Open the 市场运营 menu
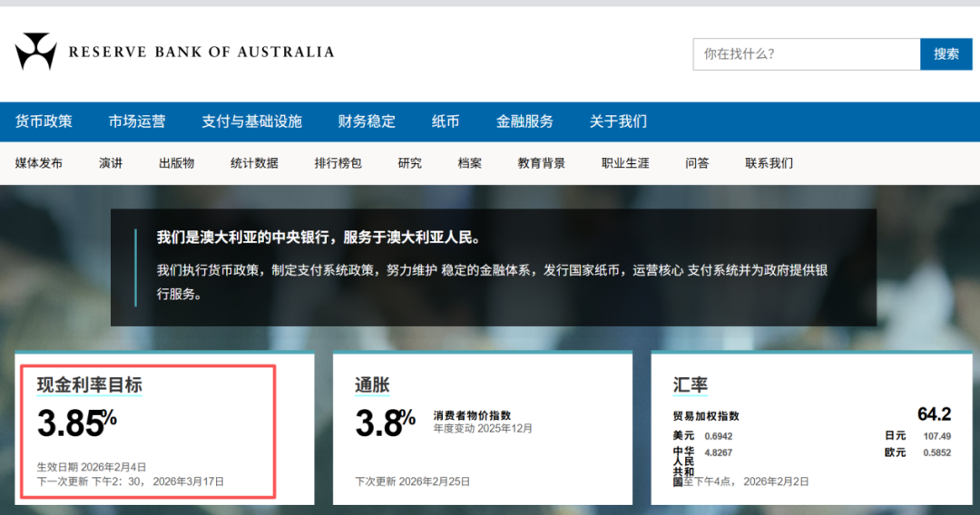 tap(137, 121)
